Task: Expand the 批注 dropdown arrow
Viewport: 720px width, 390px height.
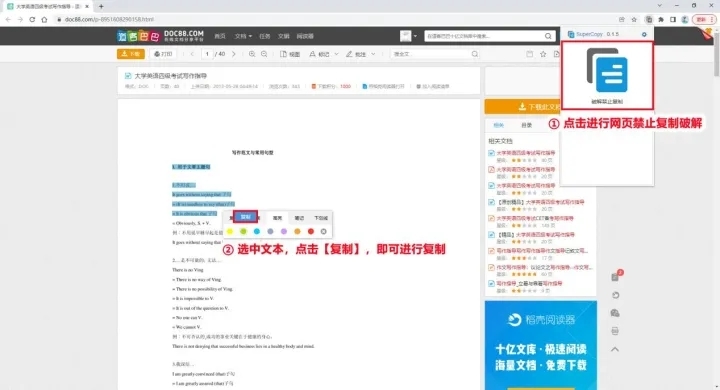Action: coord(373,54)
